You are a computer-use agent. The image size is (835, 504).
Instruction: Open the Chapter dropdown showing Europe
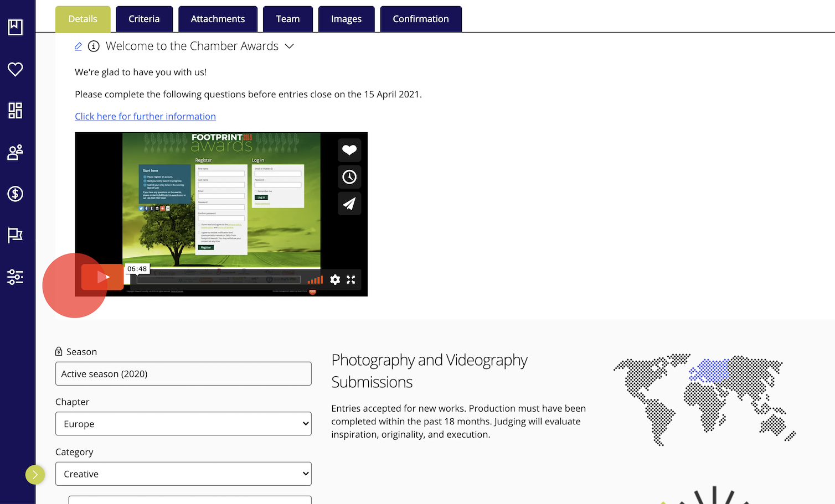coord(183,424)
